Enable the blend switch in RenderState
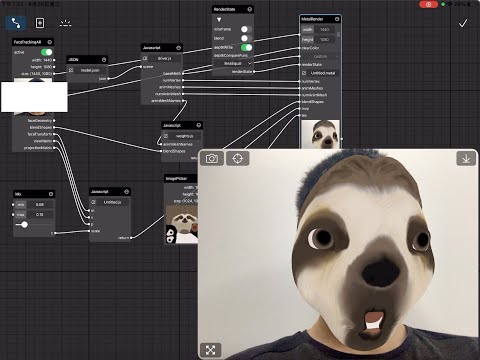This screenshot has height=360, width=480. click(x=246, y=38)
